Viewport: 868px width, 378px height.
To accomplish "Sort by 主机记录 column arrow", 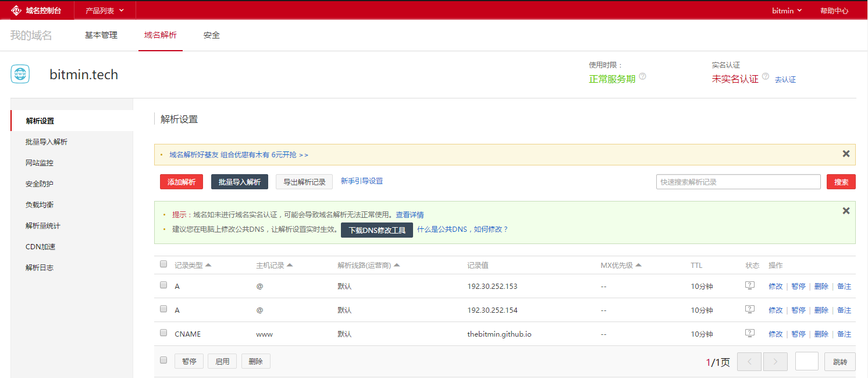I will click(x=290, y=265).
